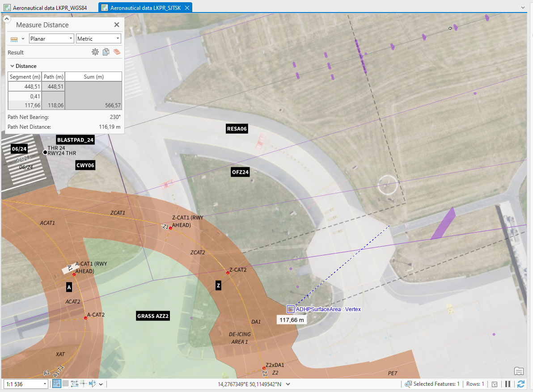
Task: Toggle snapping in the status bar
Action: [x=57, y=384]
